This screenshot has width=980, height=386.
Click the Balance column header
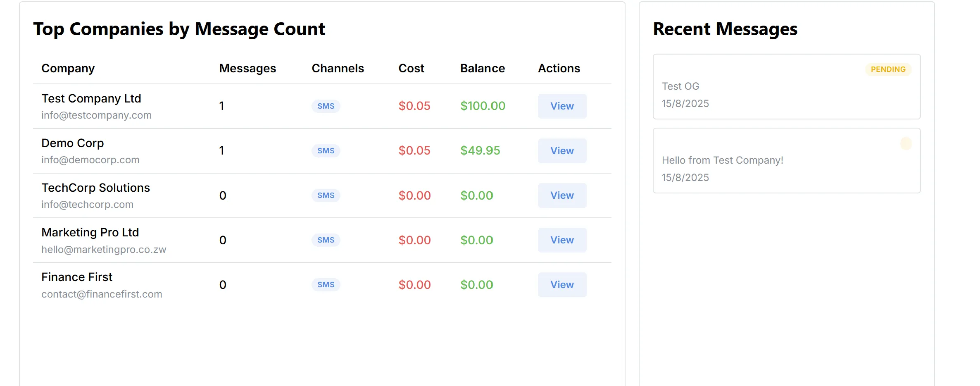482,68
